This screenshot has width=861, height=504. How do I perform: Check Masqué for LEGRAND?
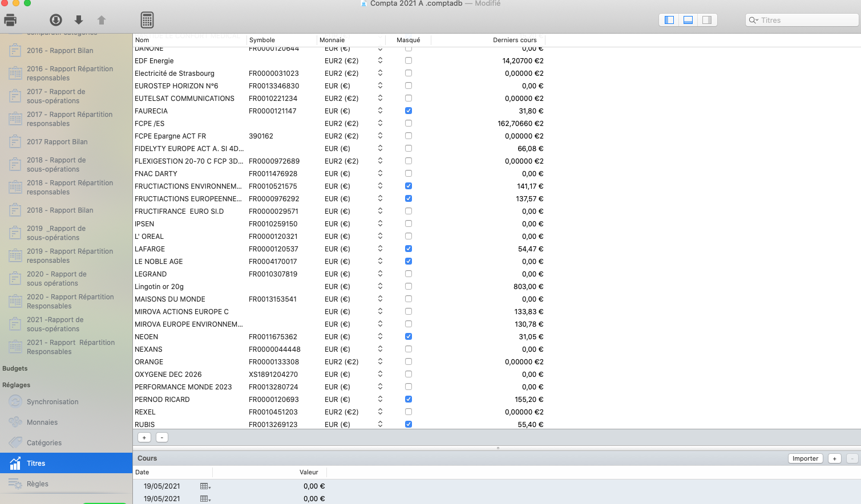coord(409,274)
